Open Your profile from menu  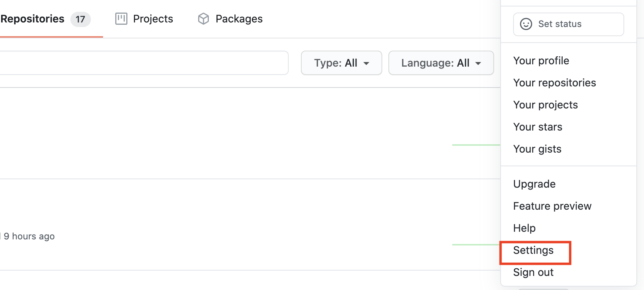tap(541, 61)
